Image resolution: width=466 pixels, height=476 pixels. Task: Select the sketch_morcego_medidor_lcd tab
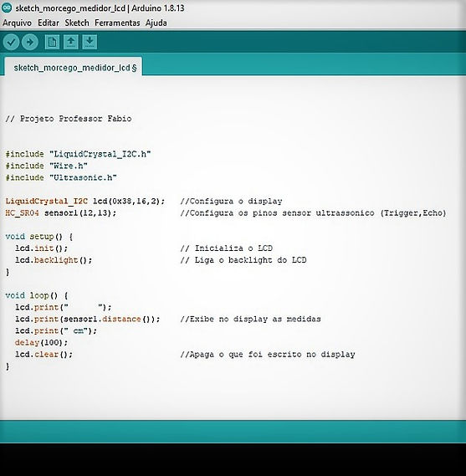(x=73, y=67)
